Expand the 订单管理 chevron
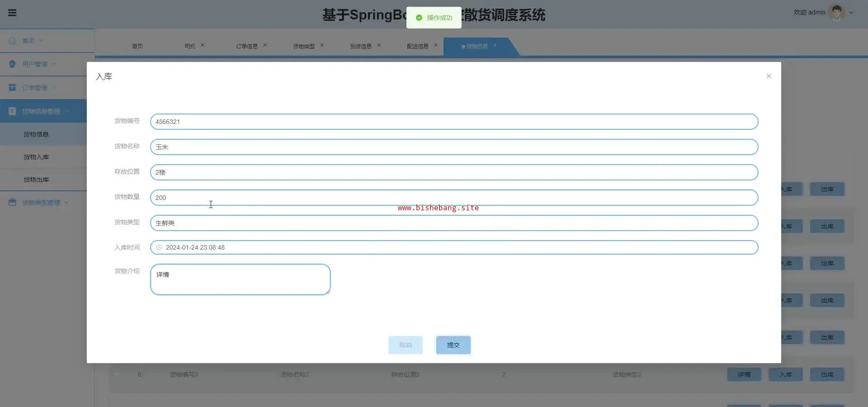Image resolution: width=868 pixels, height=407 pixels. (x=54, y=87)
